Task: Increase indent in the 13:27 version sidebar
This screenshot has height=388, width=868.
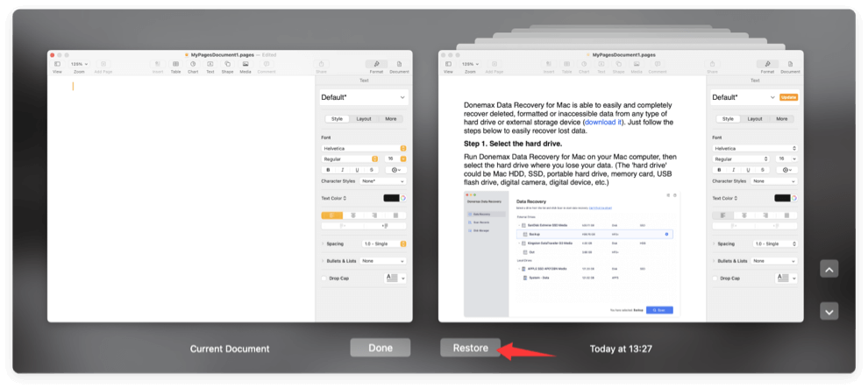Action: [776, 225]
